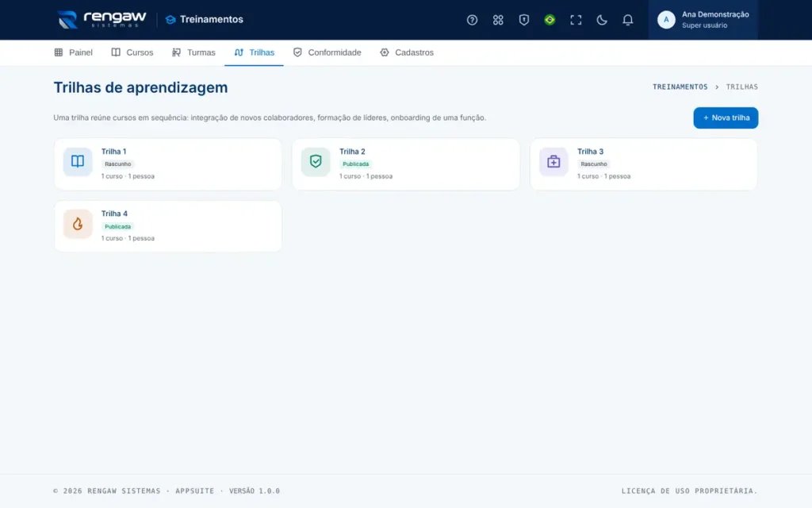Click the TRILHAS breadcrumb item
812x508 pixels.
(741, 87)
